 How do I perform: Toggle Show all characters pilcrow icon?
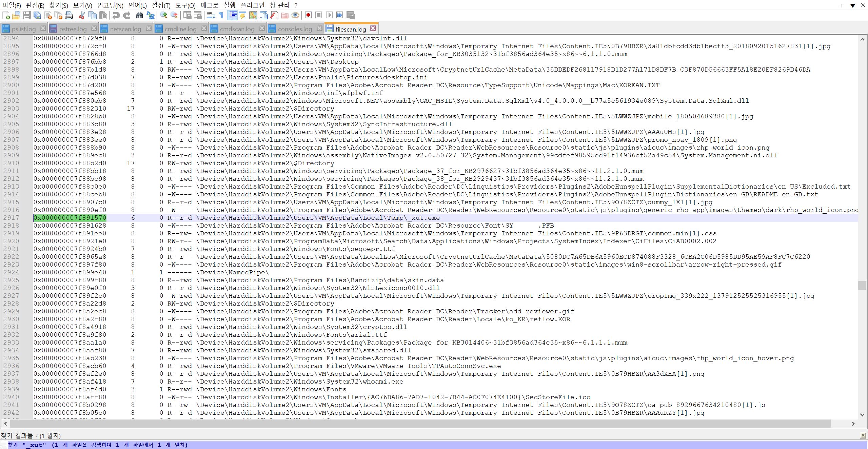tap(221, 15)
